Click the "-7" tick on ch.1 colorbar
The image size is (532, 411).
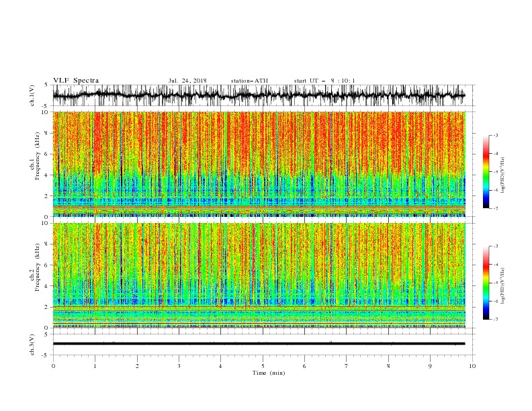click(495, 208)
